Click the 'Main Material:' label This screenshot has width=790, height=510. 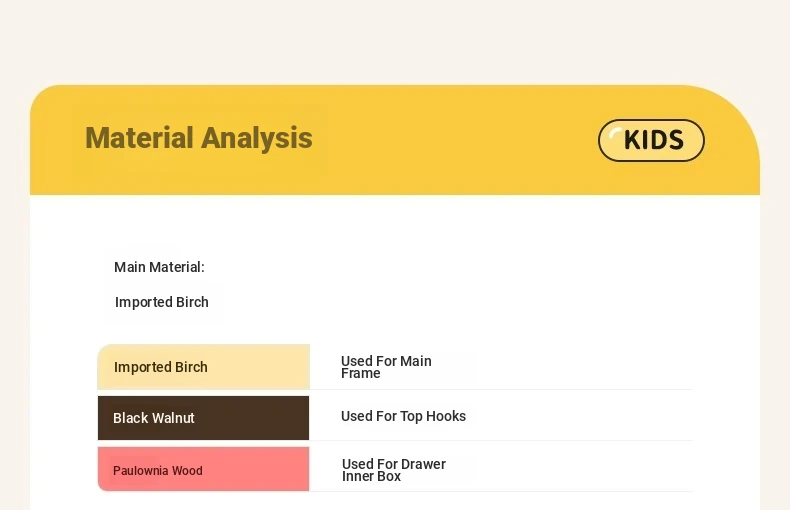[x=159, y=267]
